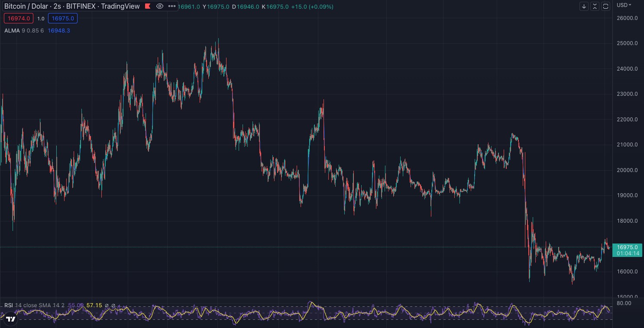The image size is (644, 328).
Task: Click the maximize chart frame button
Action: click(x=605, y=6)
